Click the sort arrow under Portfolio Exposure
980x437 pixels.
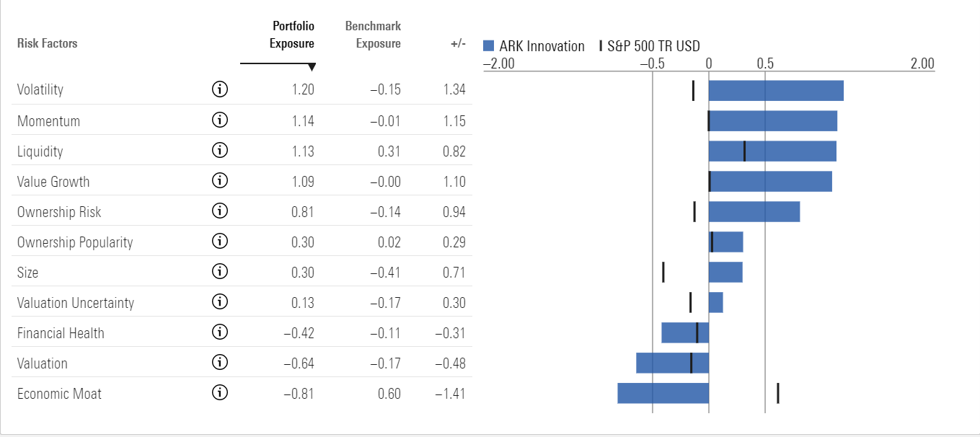tap(311, 67)
